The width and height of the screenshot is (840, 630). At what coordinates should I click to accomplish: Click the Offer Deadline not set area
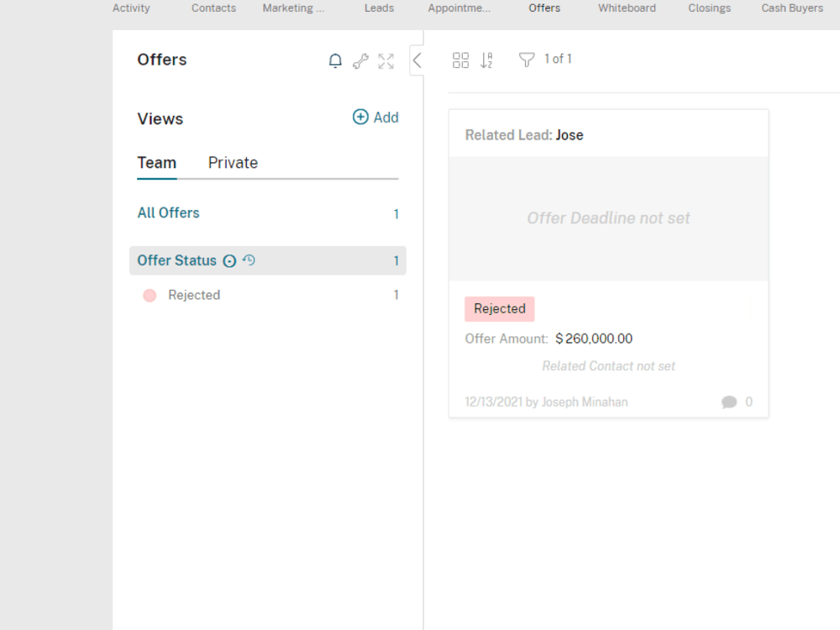point(608,218)
